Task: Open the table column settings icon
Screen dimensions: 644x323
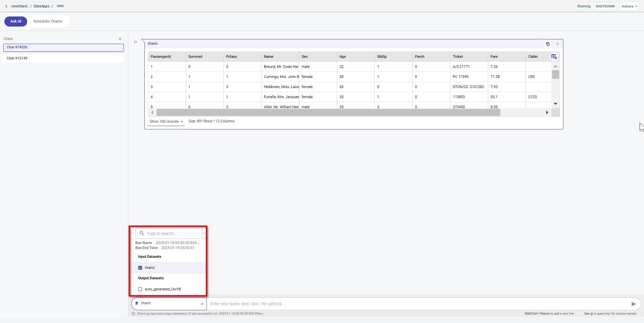Action: (x=554, y=56)
